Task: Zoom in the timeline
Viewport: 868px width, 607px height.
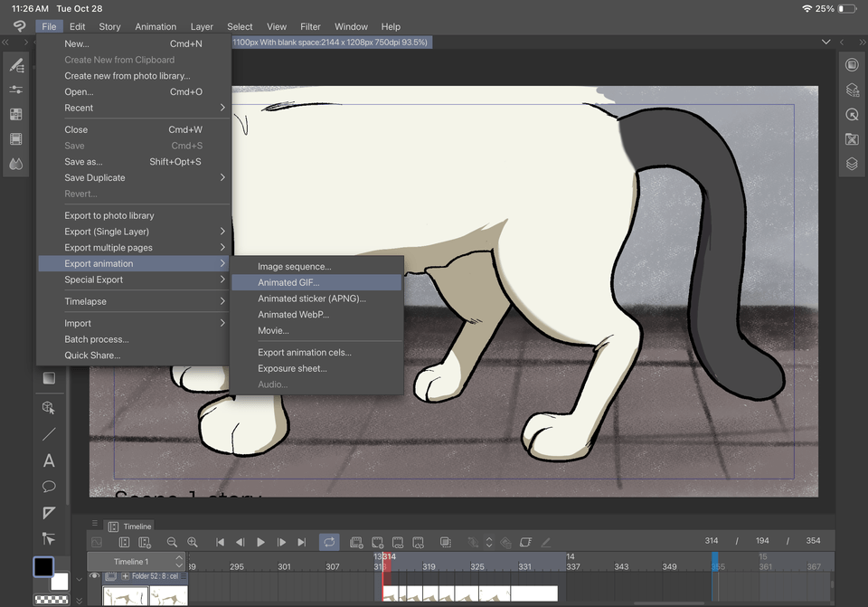Action: coord(192,542)
